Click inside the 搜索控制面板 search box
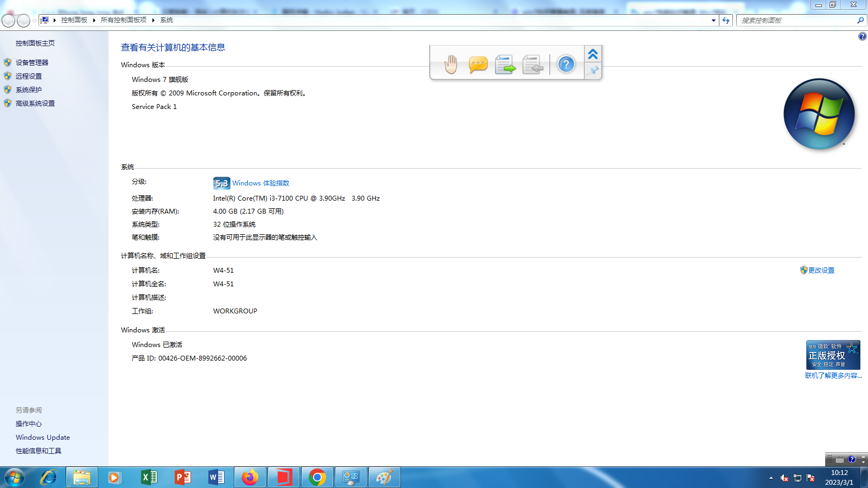 tap(796, 20)
